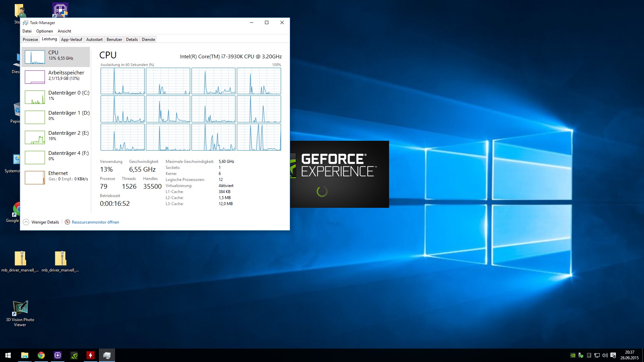Select the CPU performance graph in sidebar
The width and height of the screenshot is (644, 362).
[35, 57]
